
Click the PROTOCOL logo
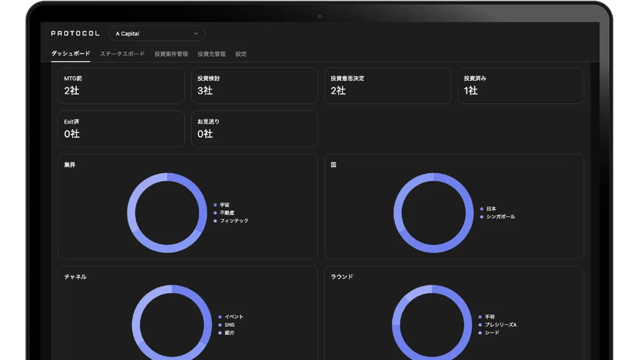pyautogui.click(x=75, y=34)
